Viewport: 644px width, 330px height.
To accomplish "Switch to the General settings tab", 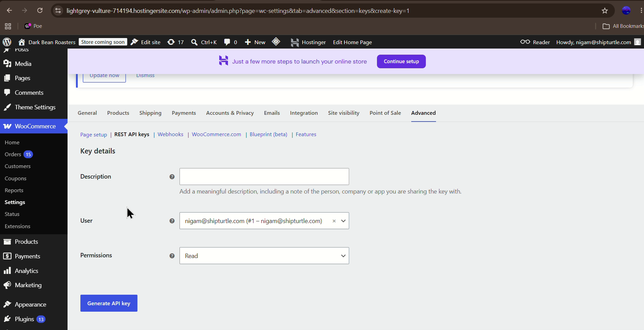I will click(x=87, y=113).
